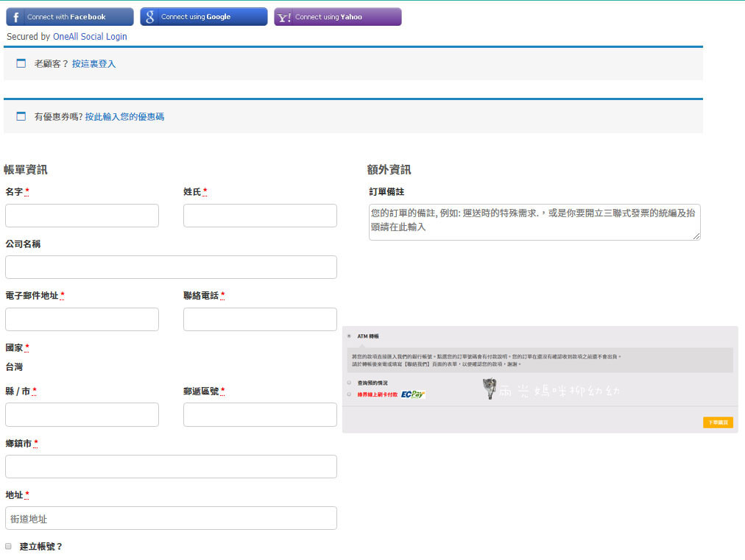Select the 查詢預約情況 radio option
Screen dimensions: 745x560
click(x=349, y=383)
